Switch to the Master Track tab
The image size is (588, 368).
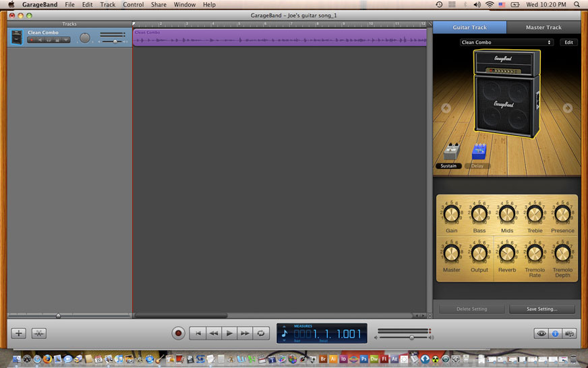tap(543, 28)
